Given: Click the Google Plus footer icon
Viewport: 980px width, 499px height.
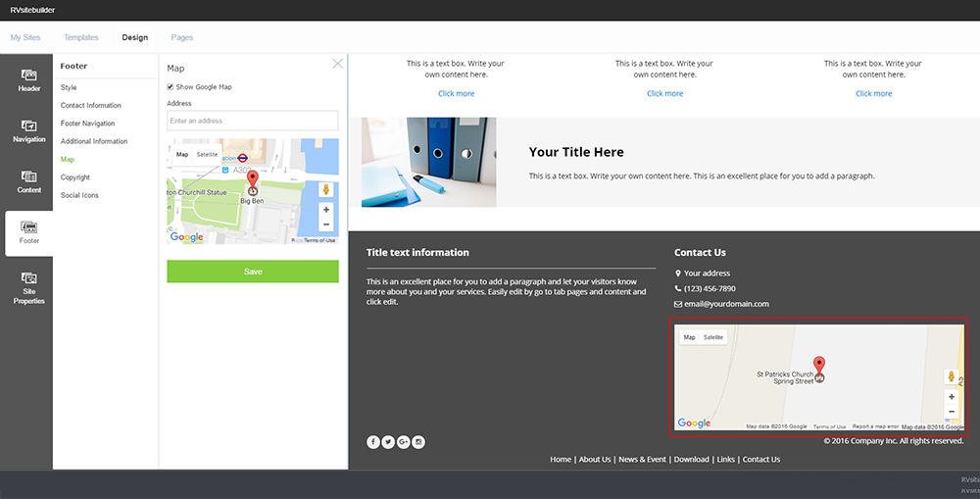Looking at the screenshot, I should pos(403,442).
